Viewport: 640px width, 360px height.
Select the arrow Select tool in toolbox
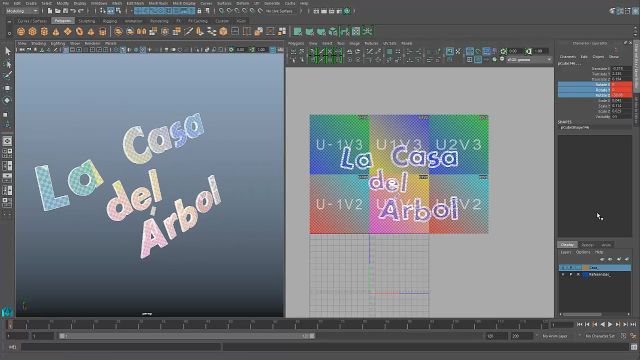[x=7, y=51]
